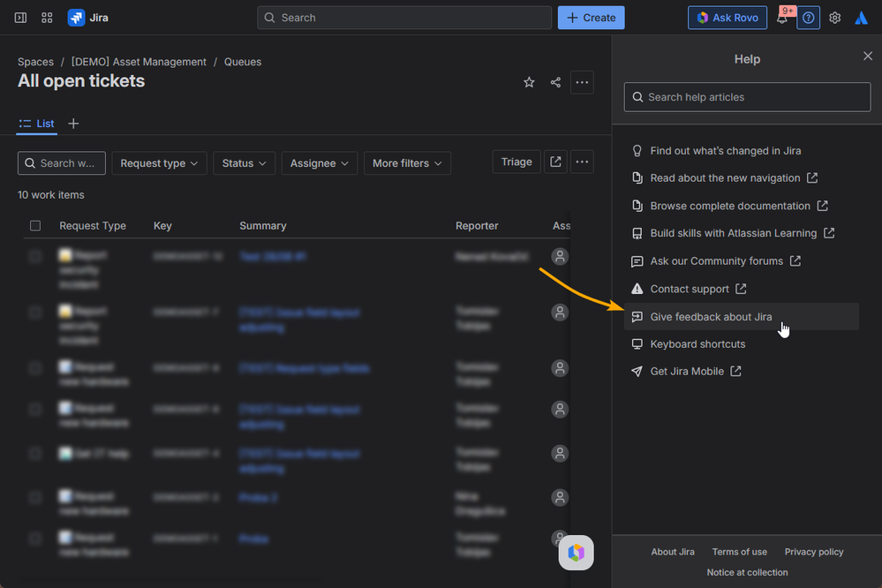Open the Settings gear
Image resolution: width=882 pixels, height=588 pixels.
834,18
